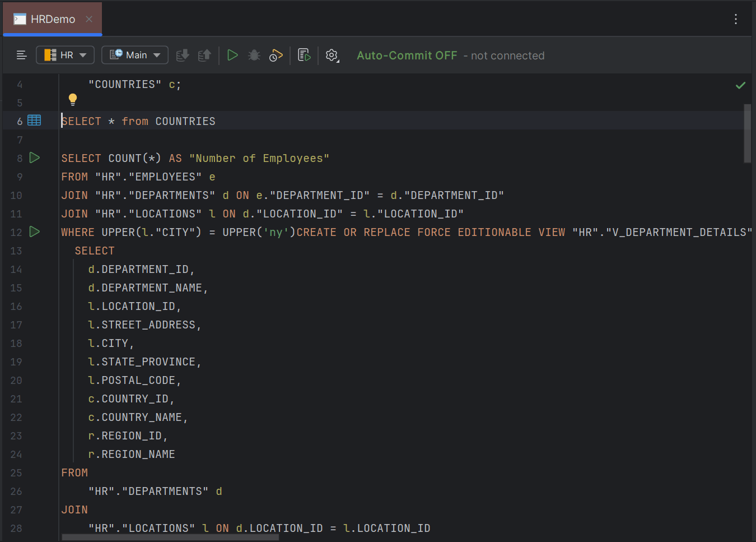Toggle Auto-Commit OFF setting
756x542 pixels.
pyautogui.click(x=407, y=55)
